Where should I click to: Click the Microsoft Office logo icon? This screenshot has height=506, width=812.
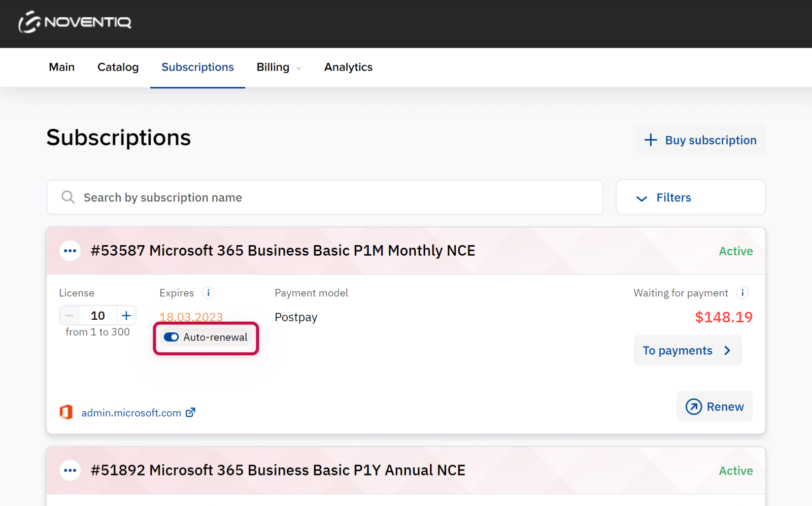click(66, 412)
